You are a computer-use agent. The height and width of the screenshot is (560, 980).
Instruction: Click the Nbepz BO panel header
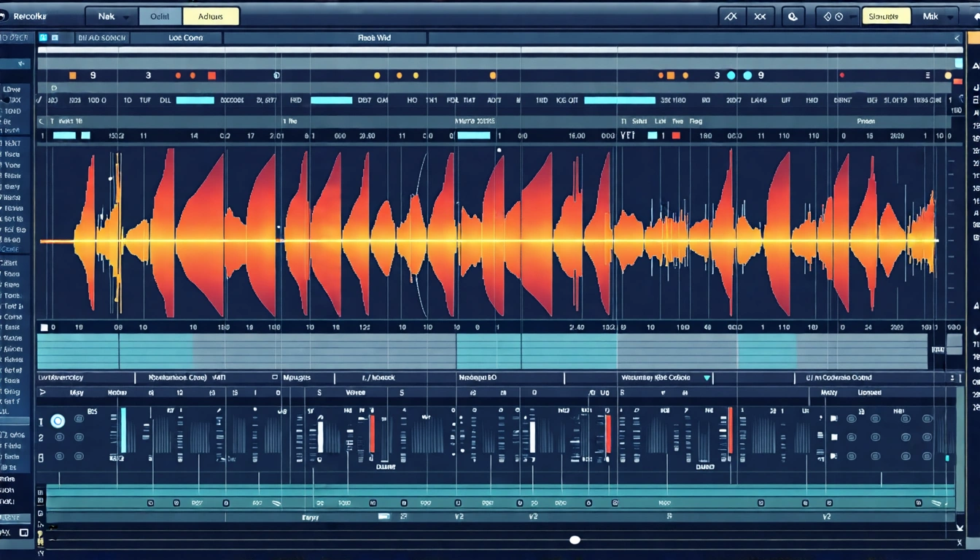point(478,378)
